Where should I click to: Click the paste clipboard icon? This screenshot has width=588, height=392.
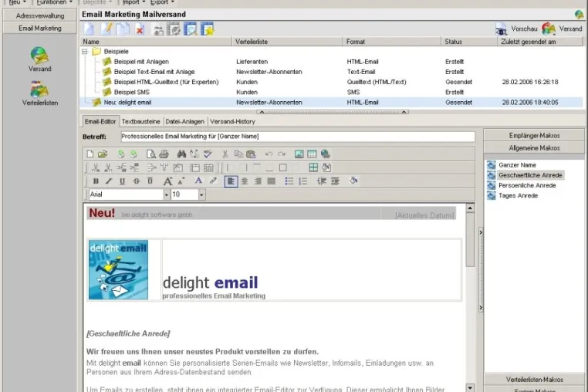click(x=251, y=154)
